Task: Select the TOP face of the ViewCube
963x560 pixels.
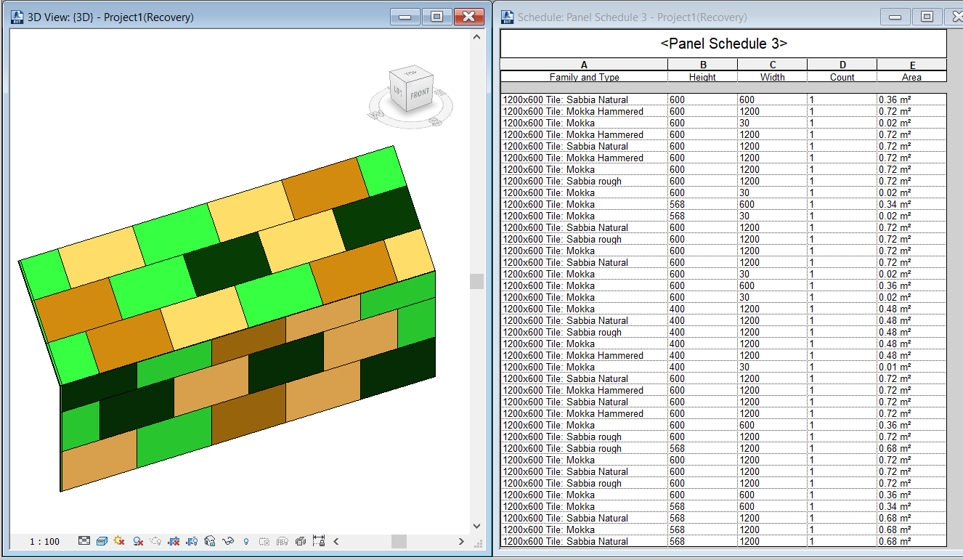Action: pyautogui.click(x=410, y=73)
